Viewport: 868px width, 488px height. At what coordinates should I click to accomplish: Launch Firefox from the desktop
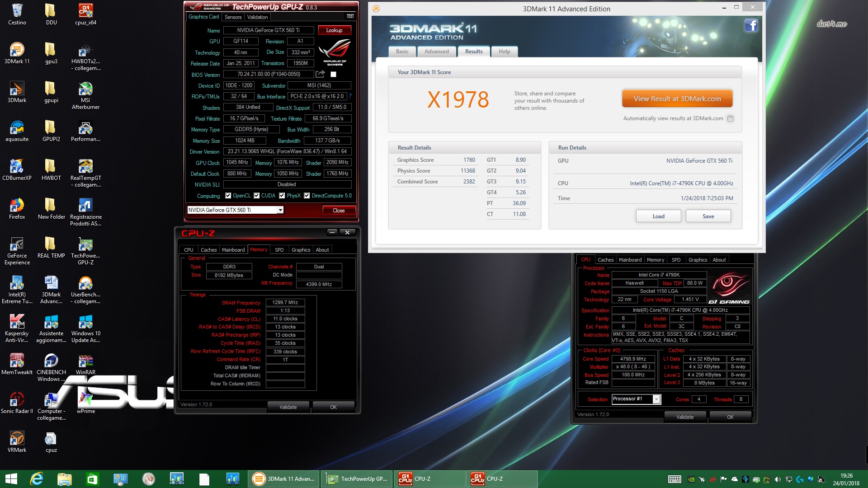[x=17, y=209]
